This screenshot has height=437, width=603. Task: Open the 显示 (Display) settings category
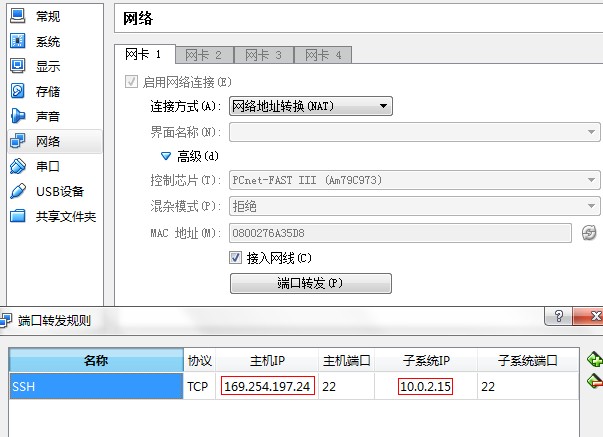click(47, 66)
